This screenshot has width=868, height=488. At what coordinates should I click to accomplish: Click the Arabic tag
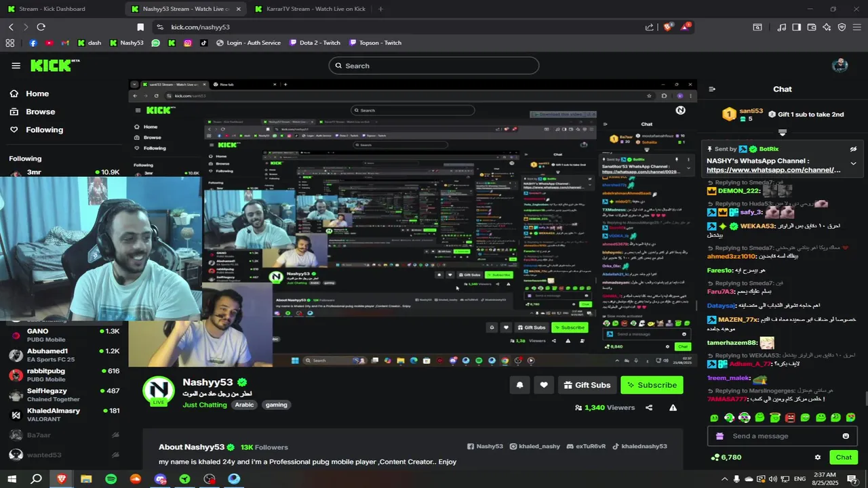(244, 405)
